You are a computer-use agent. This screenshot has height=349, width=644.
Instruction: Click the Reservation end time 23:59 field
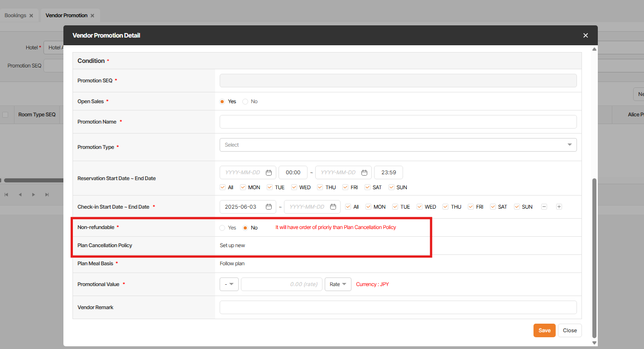pyautogui.click(x=389, y=172)
